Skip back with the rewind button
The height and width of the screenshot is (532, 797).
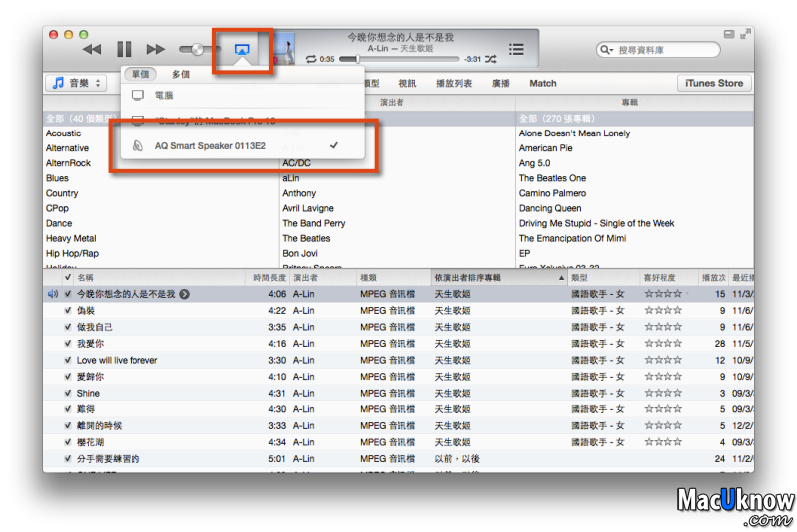92,49
